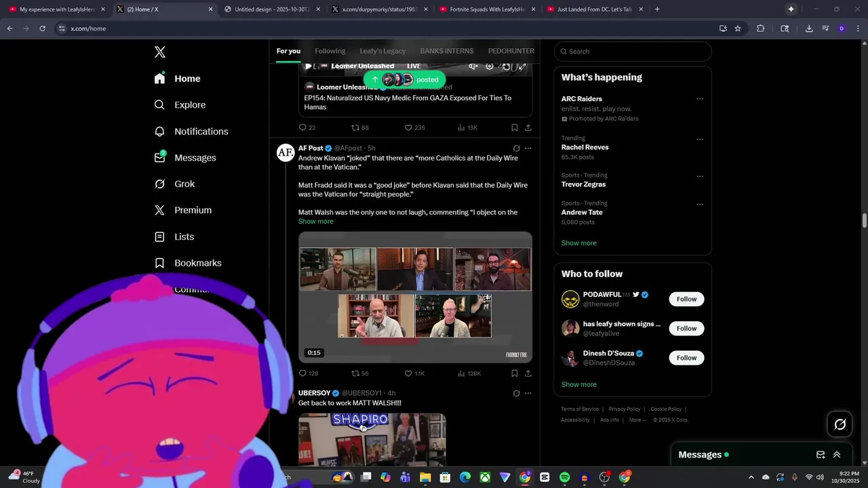Image resolution: width=868 pixels, height=488 pixels.
Task: Open Spotify from the Windows taskbar
Action: (565, 477)
